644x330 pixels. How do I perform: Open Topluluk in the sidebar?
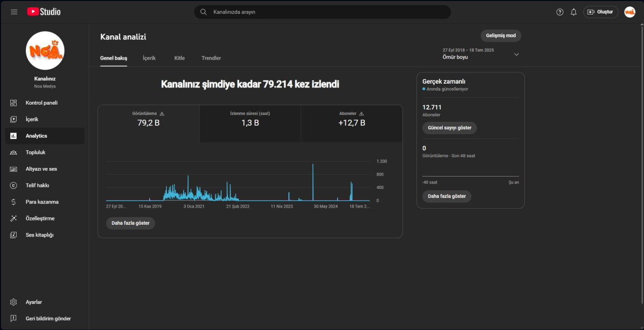[x=45, y=152]
